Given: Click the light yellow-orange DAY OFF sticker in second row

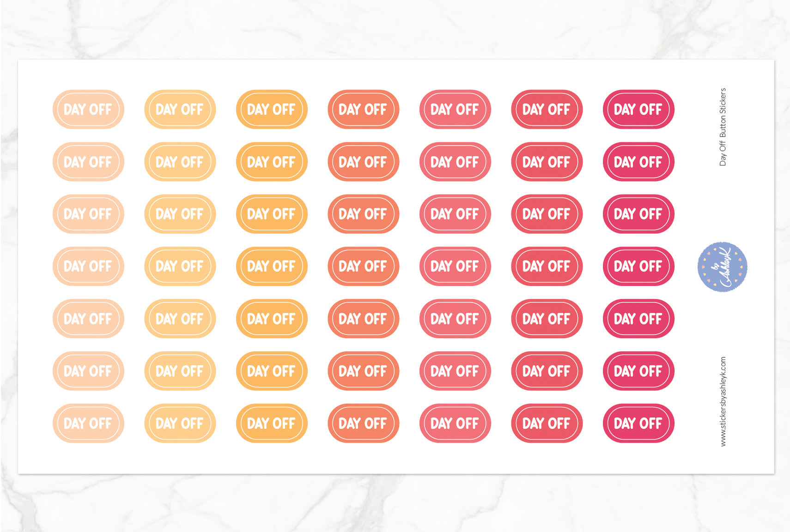Looking at the screenshot, I should (x=180, y=162).
